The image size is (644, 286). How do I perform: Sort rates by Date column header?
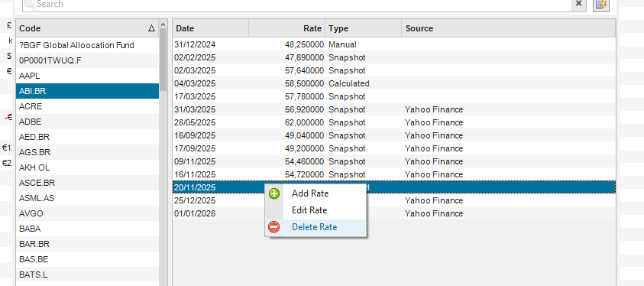coord(210,28)
